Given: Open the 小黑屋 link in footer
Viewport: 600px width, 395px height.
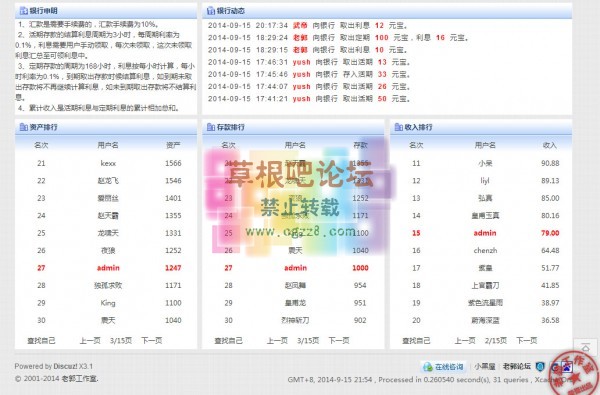Looking at the screenshot, I should (x=485, y=366).
